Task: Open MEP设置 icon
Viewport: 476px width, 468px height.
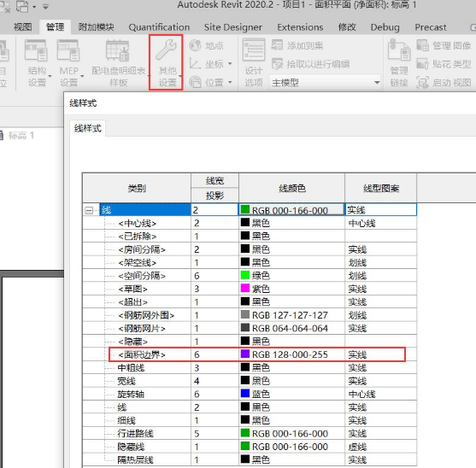Action: coord(68,50)
